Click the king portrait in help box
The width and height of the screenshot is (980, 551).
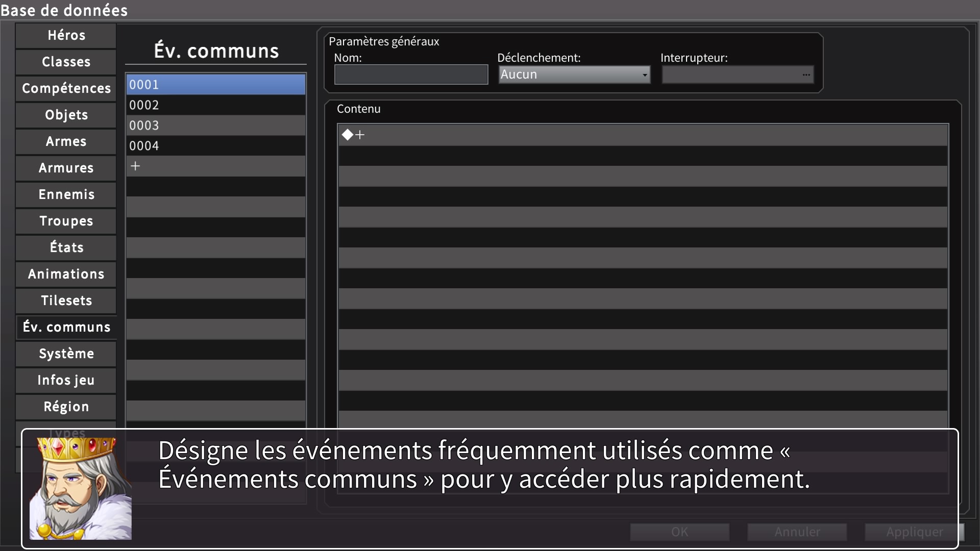(x=81, y=488)
